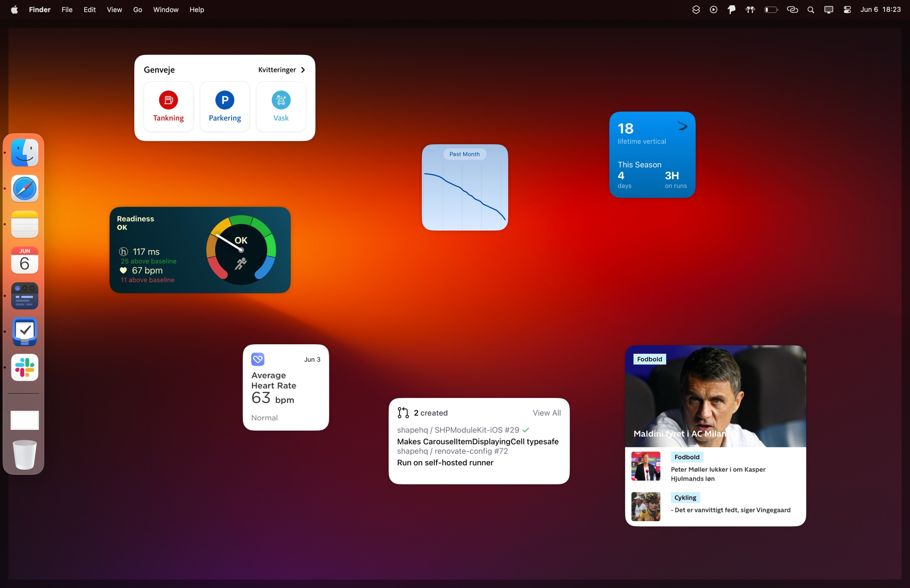Click the battery status menu icon
The width and height of the screenshot is (910, 588).
[771, 10]
